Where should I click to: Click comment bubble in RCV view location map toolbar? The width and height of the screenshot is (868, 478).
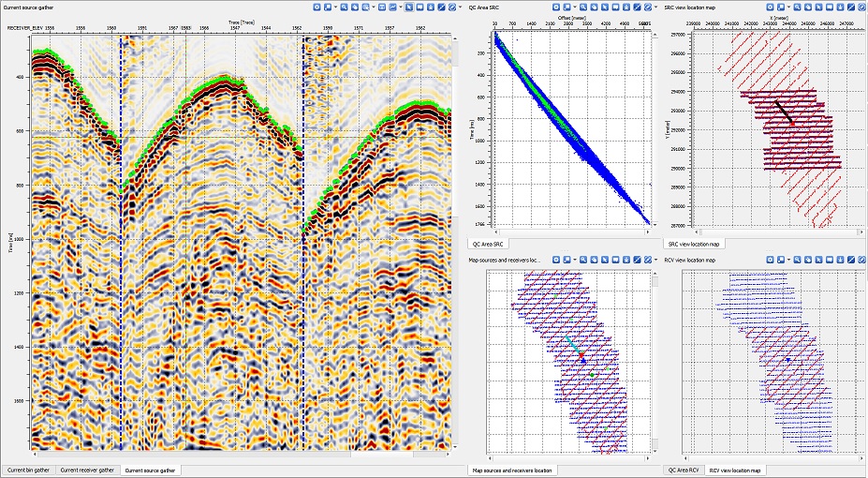click(830, 260)
